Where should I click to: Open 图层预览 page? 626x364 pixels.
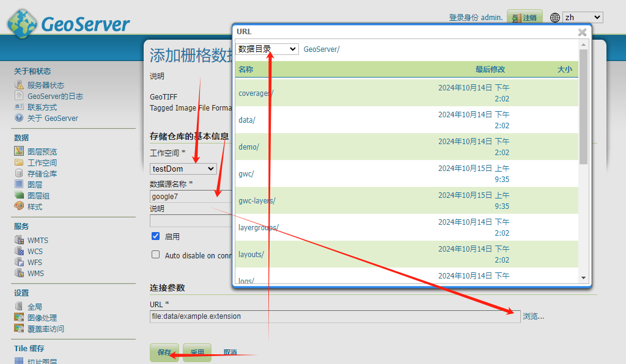(42, 151)
